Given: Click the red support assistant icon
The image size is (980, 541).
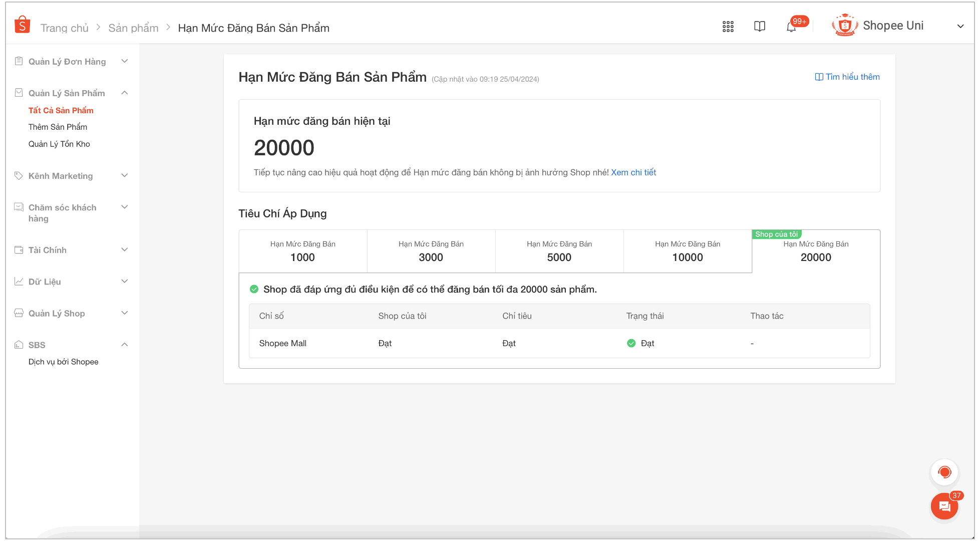Looking at the screenshot, I should 944,472.
